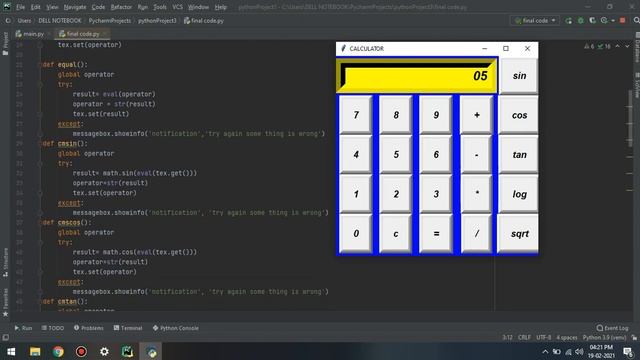Screen dimensions: 640x360
Task: Open the Window menu
Action: [198, 7]
